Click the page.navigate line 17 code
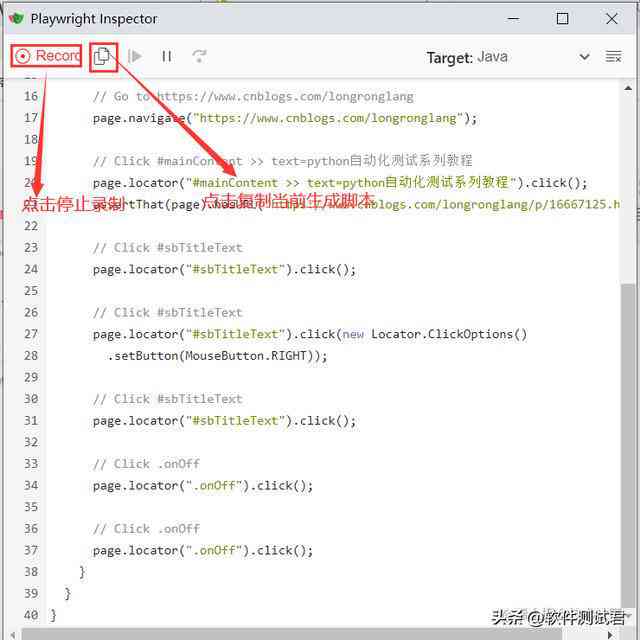This screenshot has height=640, width=640. [x=284, y=118]
